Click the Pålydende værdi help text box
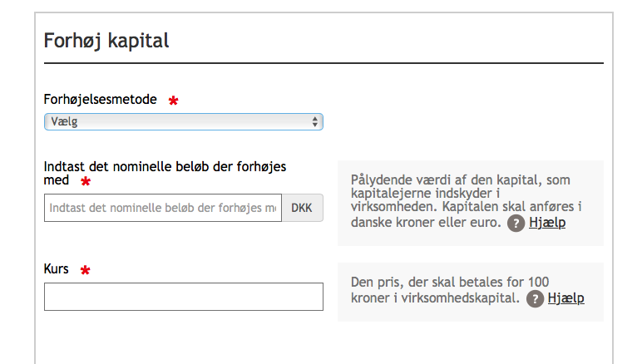Image resolution: width=642 pixels, height=364 pixels. [x=471, y=204]
